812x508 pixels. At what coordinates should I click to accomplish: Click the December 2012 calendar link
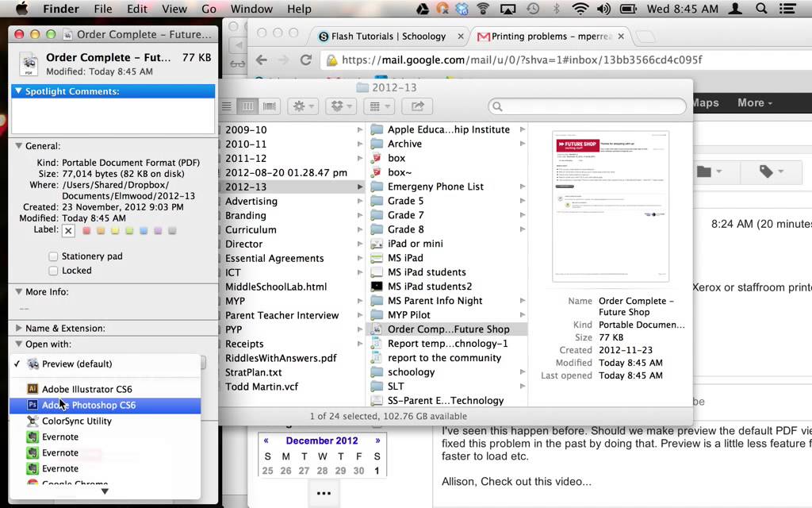click(x=322, y=441)
